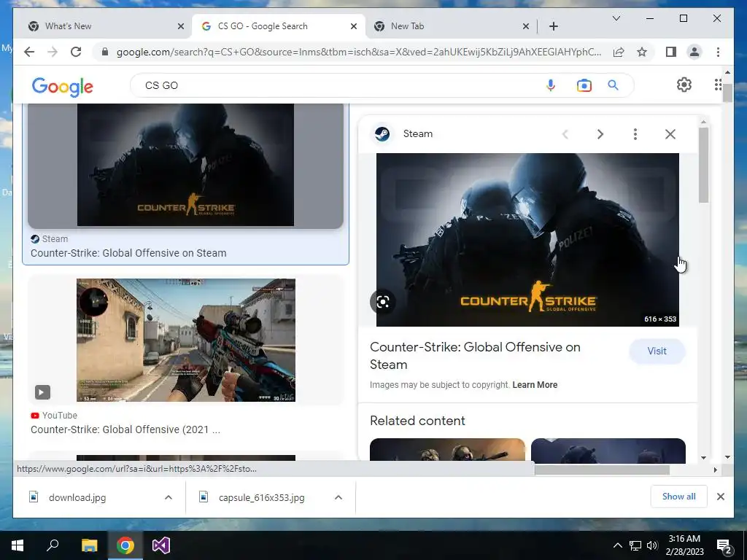Share this page from address bar
747x560 pixels.
click(619, 52)
